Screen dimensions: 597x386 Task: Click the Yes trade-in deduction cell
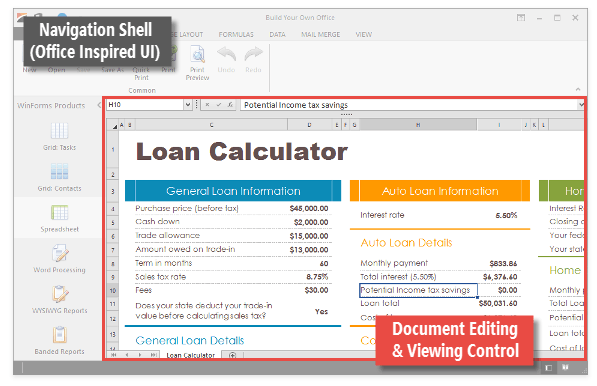321,311
